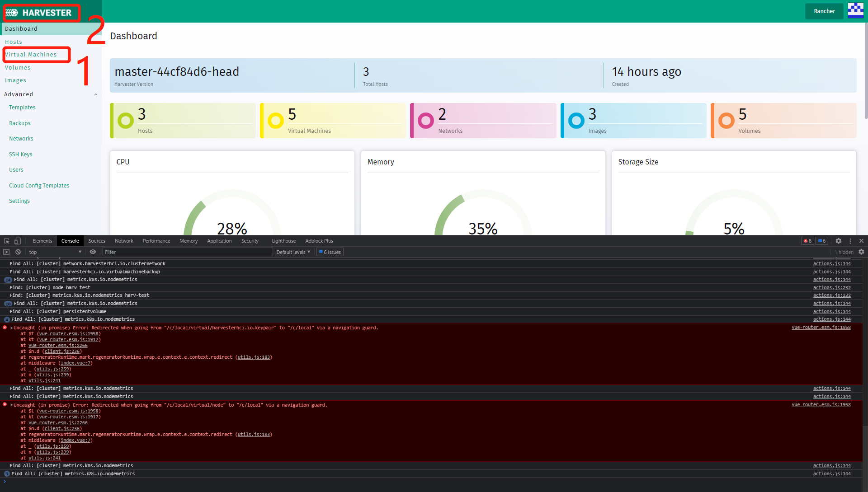Open the Default levels dropdown

[x=293, y=252]
